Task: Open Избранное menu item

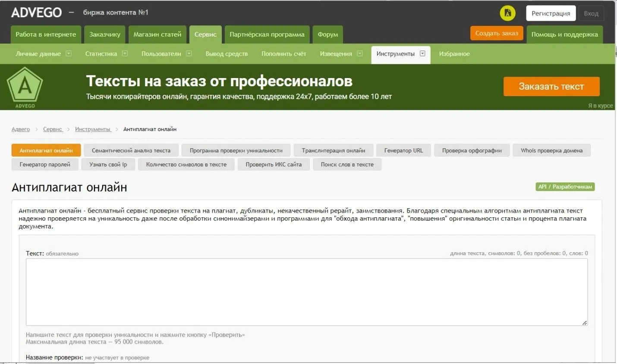Action: [454, 54]
